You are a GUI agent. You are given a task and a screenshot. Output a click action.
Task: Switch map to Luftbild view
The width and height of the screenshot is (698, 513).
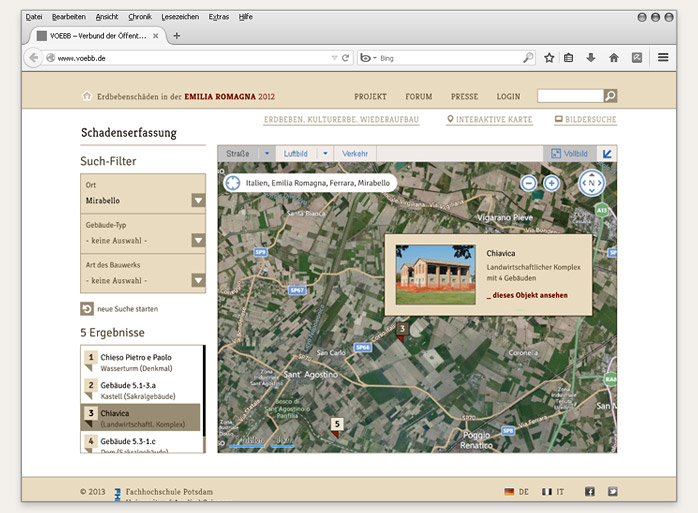click(x=296, y=154)
